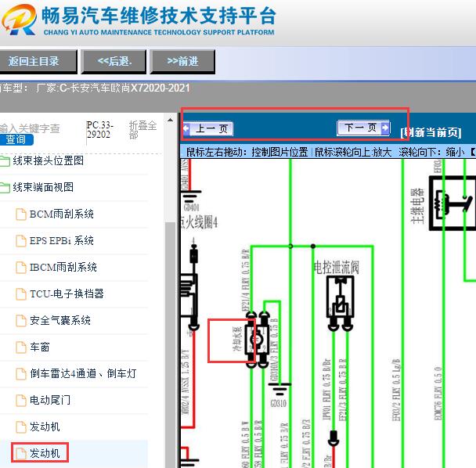Click file icon beside BCM雨刮系统
This screenshot has width=476, height=468.
pyautogui.click(x=21, y=214)
